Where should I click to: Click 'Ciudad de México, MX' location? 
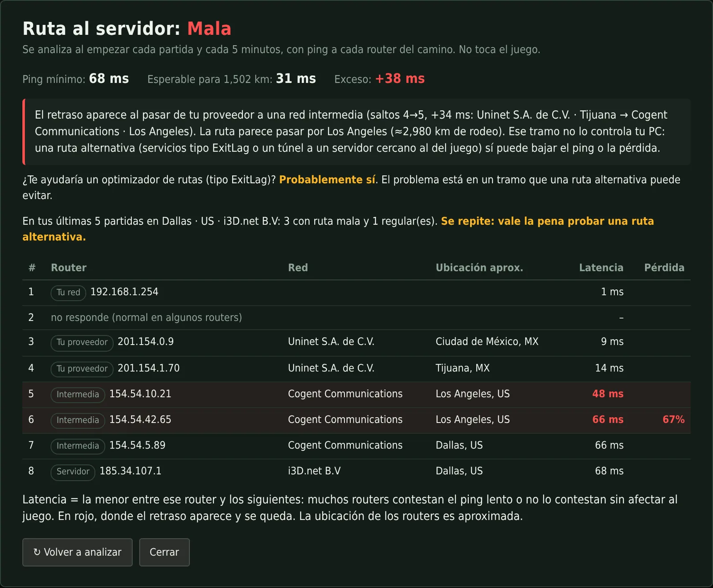[x=487, y=341]
